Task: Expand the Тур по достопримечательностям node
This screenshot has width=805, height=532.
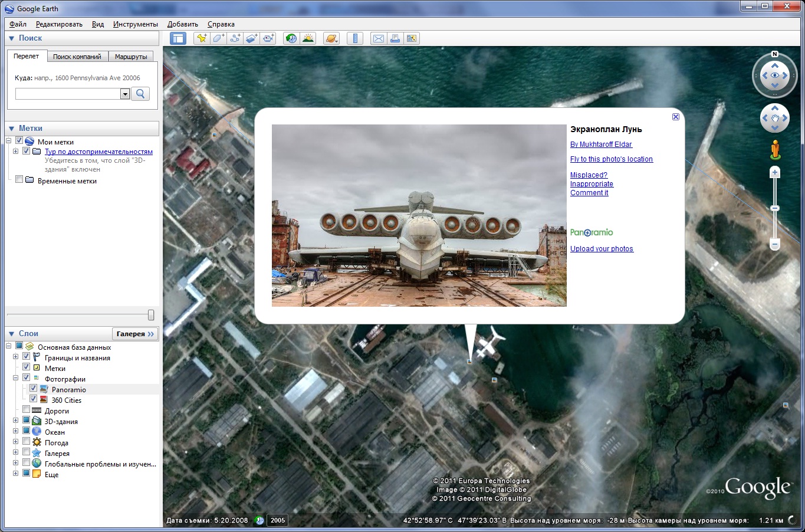Action: (x=16, y=151)
